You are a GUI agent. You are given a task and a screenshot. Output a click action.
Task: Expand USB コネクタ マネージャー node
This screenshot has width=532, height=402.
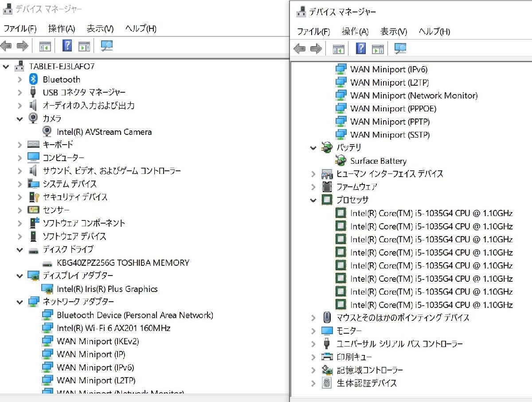click(x=20, y=93)
